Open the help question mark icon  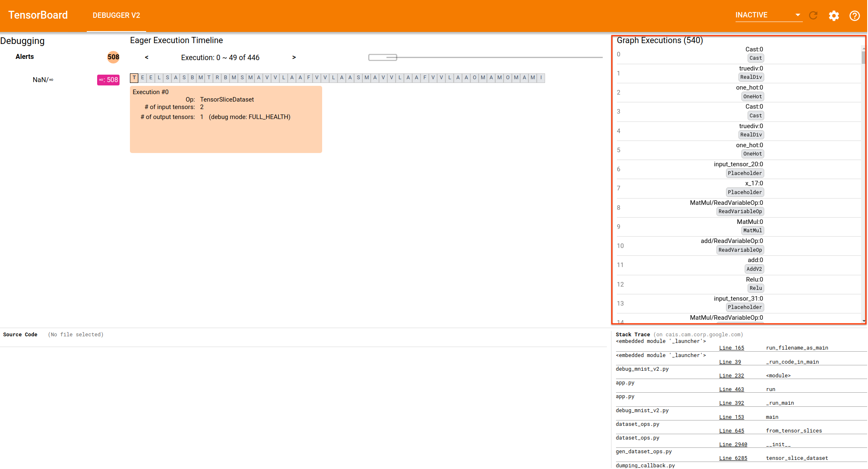coord(854,15)
